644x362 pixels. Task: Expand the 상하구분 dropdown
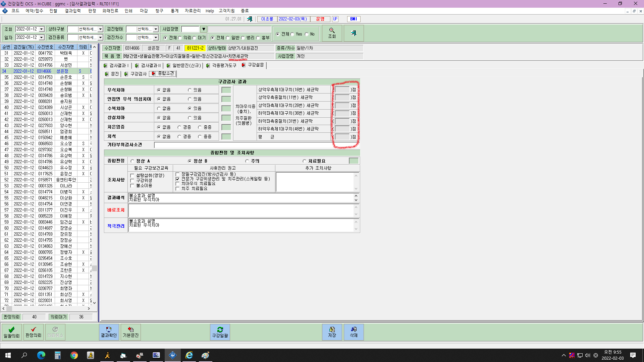tap(100, 29)
